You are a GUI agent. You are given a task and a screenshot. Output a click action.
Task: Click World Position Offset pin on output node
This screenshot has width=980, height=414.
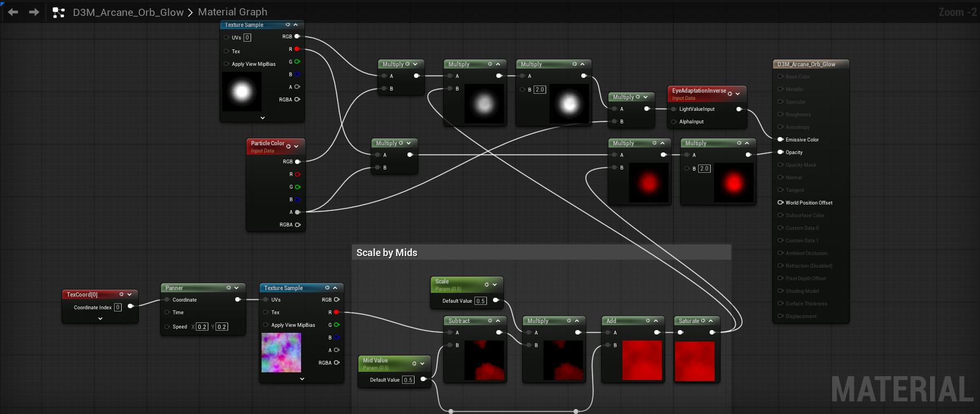coord(780,203)
